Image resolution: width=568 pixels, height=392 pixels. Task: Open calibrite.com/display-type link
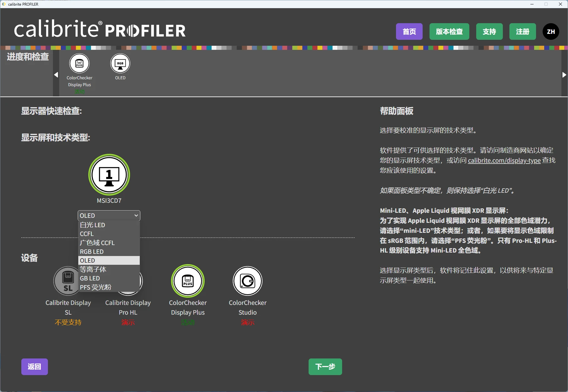coord(504,160)
